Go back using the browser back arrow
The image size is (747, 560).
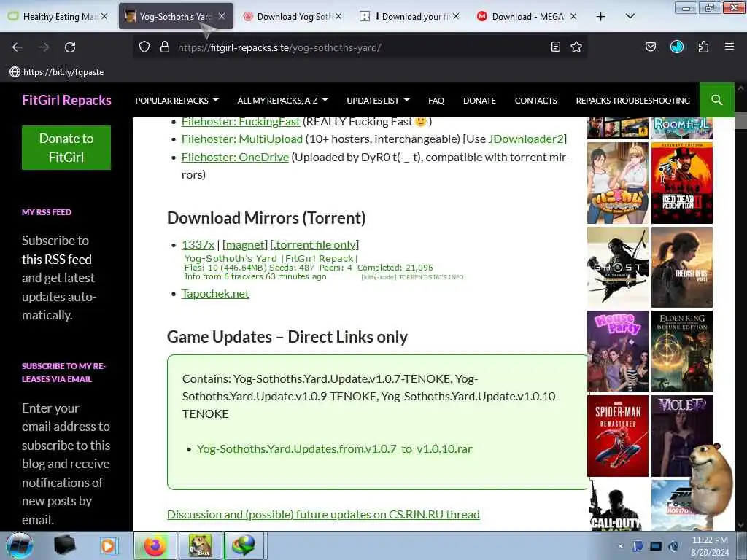[x=18, y=47]
